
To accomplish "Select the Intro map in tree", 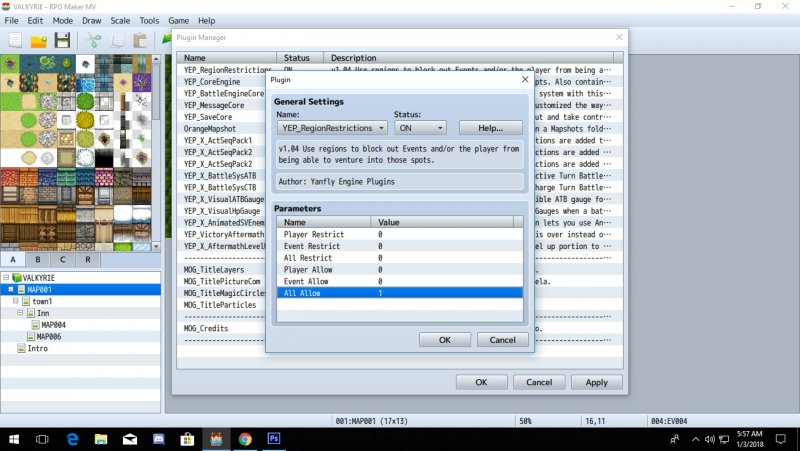I will coord(37,348).
